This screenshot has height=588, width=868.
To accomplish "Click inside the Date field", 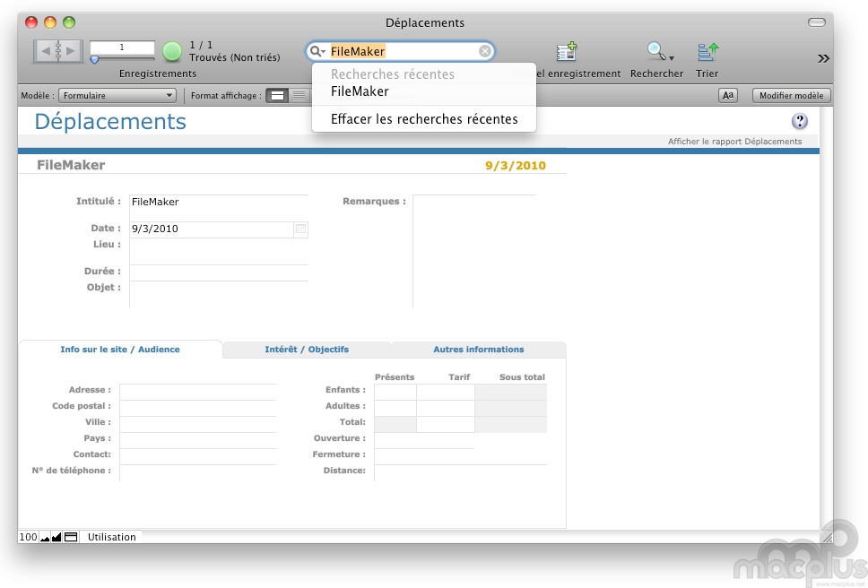I will (x=212, y=229).
